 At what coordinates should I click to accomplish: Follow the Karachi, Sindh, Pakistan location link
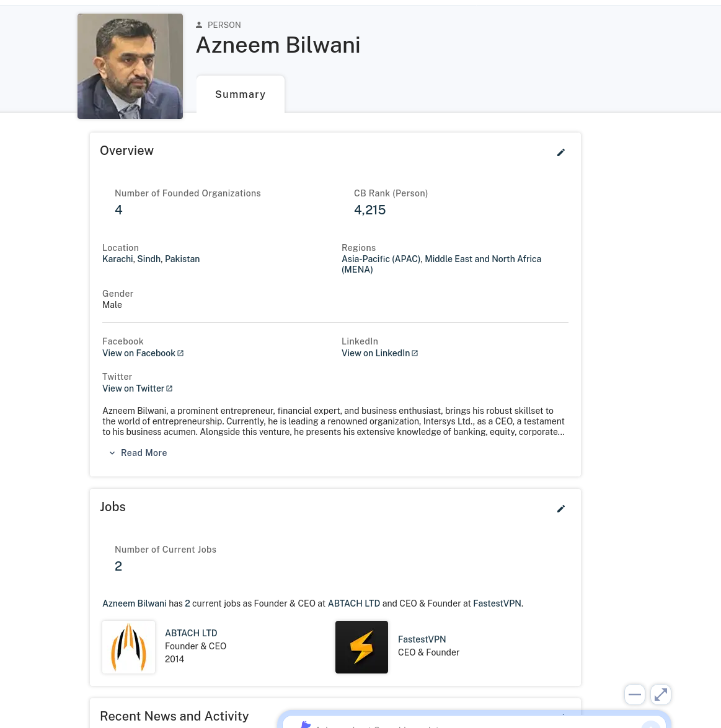pyautogui.click(x=151, y=259)
